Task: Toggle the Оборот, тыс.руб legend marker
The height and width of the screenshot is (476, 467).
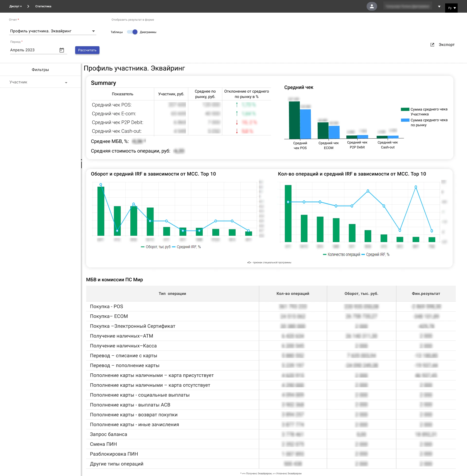Action: [x=143, y=247]
